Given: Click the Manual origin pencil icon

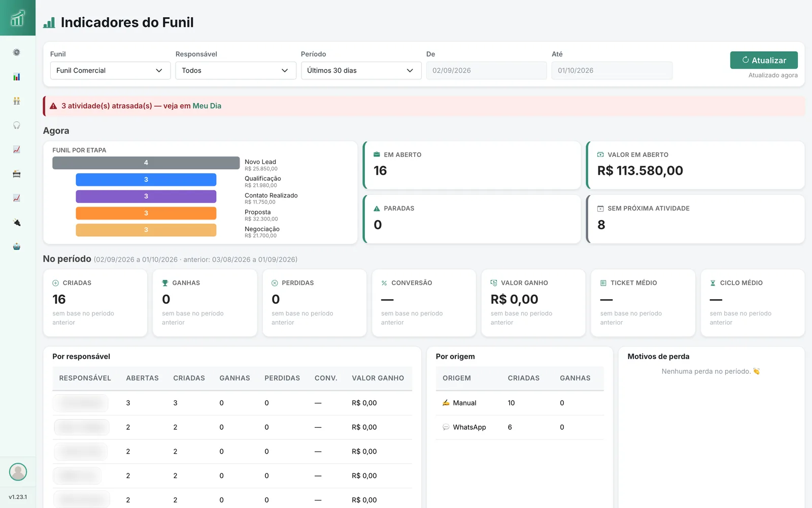Looking at the screenshot, I should coord(446,403).
